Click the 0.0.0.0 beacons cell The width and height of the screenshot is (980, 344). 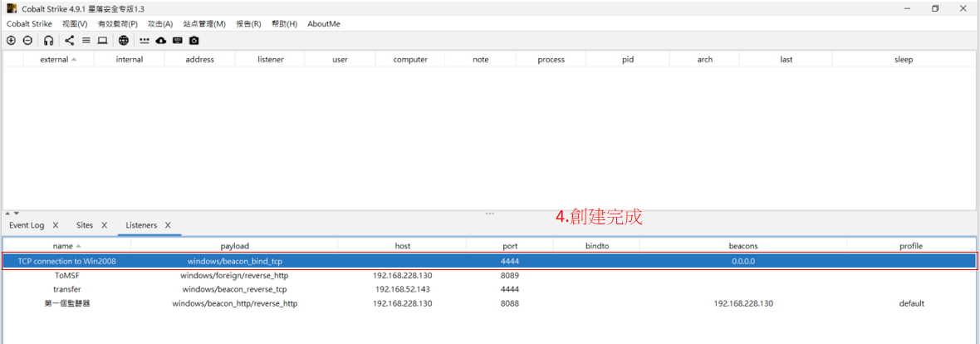(x=743, y=261)
